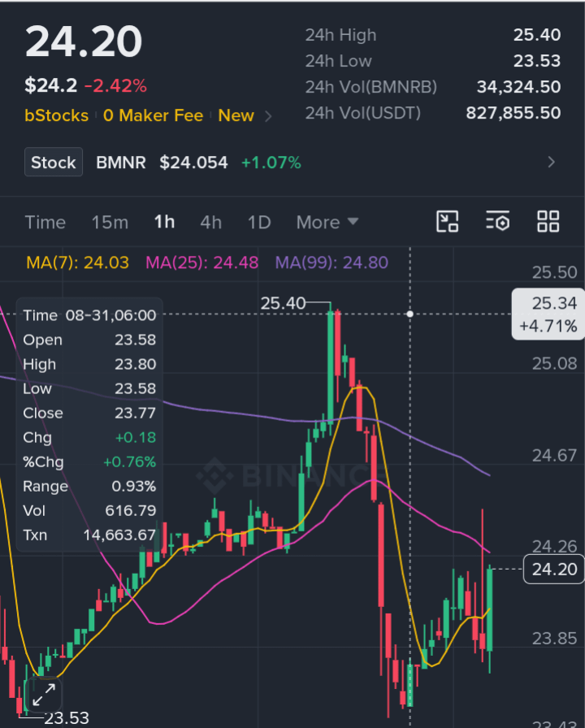This screenshot has height=728, width=585.
Task: Tap the 24.67 price axis label
Action: point(554,456)
